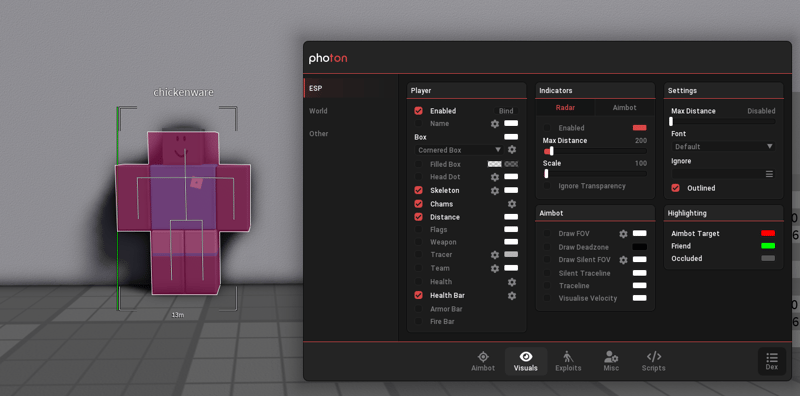
Task: Open the Dex list icon
Action: pyautogui.click(x=772, y=357)
